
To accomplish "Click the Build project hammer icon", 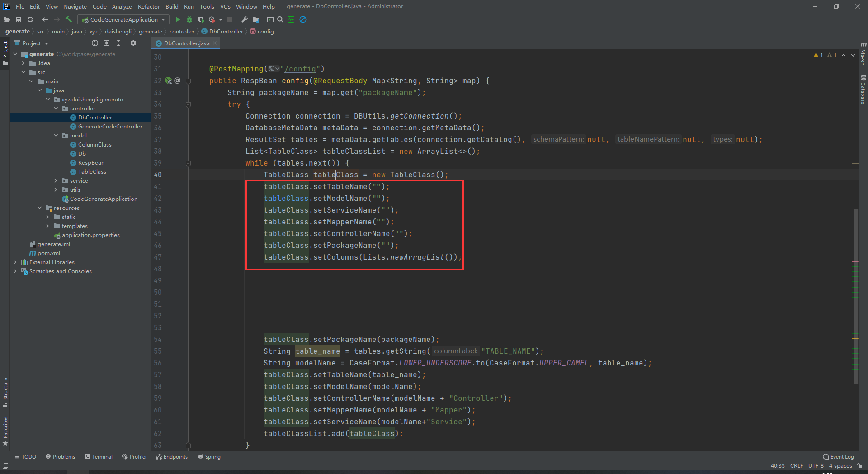I will tap(69, 19).
